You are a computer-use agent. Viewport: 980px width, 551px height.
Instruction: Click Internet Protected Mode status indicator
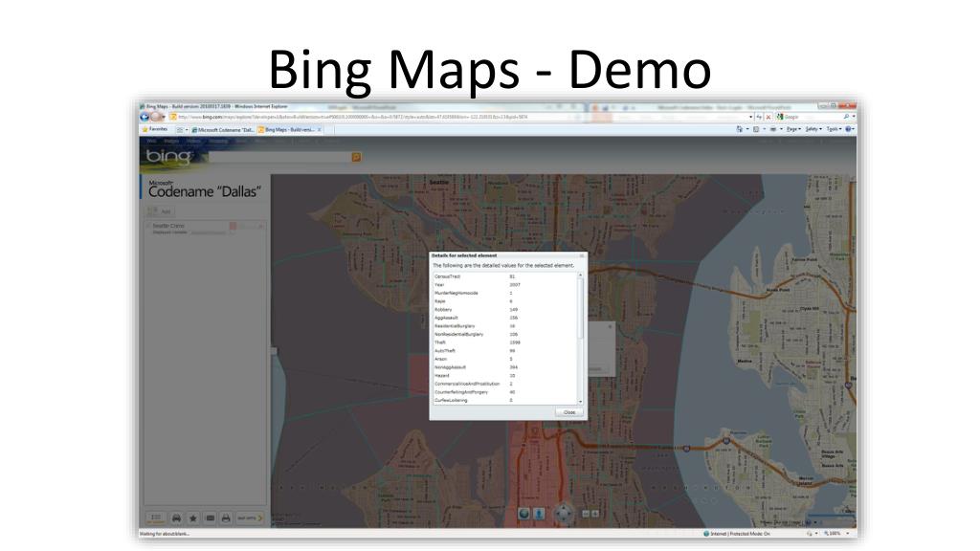click(738, 534)
